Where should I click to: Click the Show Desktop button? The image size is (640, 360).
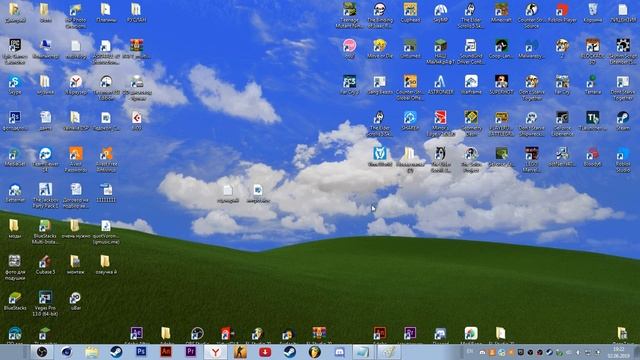click(x=636, y=352)
